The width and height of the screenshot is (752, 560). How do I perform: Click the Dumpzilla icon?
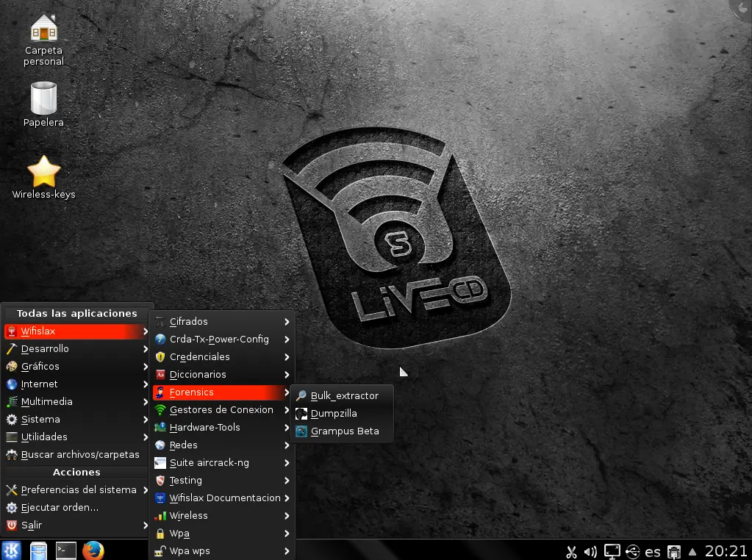301,413
